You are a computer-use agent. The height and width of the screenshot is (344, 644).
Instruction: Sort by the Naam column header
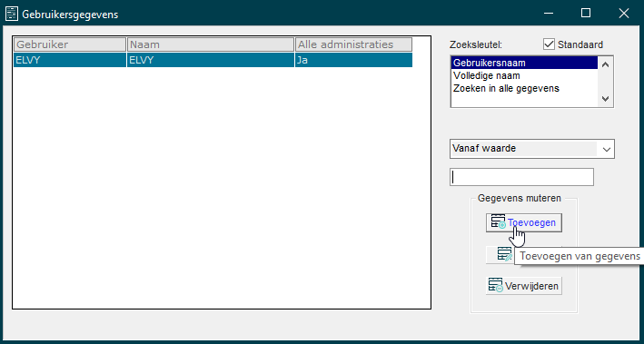point(211,44)
